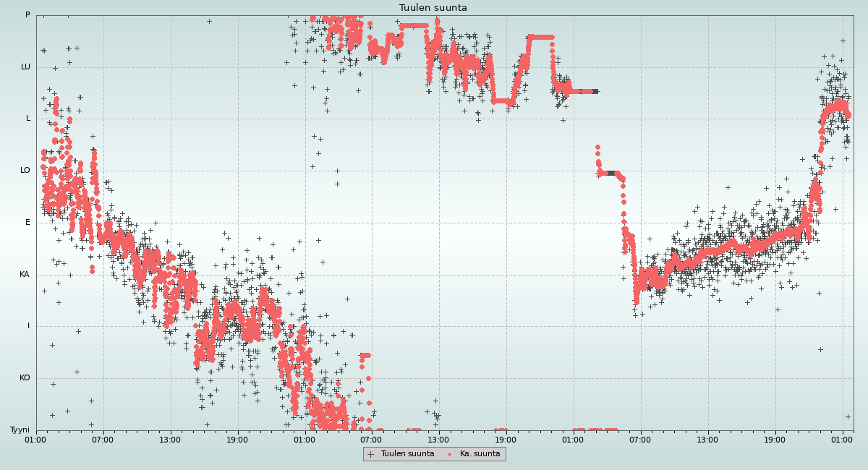Select the 'KO' y-axis label
868x470 pixels.
point(25,378)
